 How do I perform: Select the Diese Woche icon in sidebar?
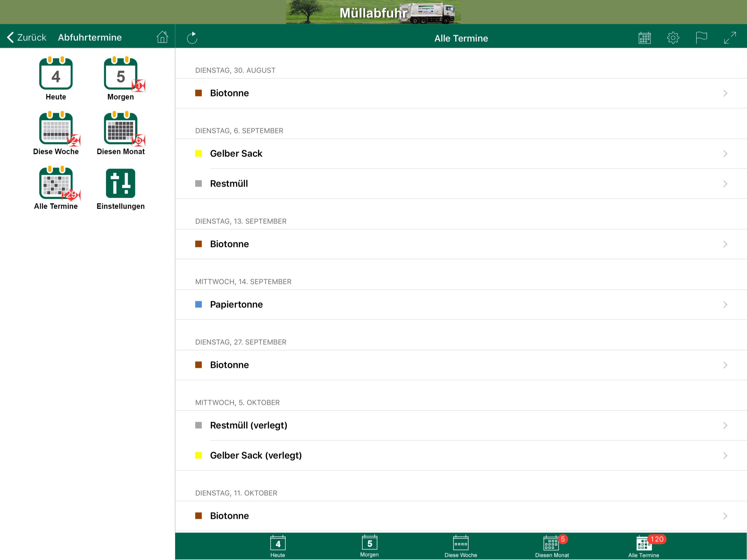point(56,128)
